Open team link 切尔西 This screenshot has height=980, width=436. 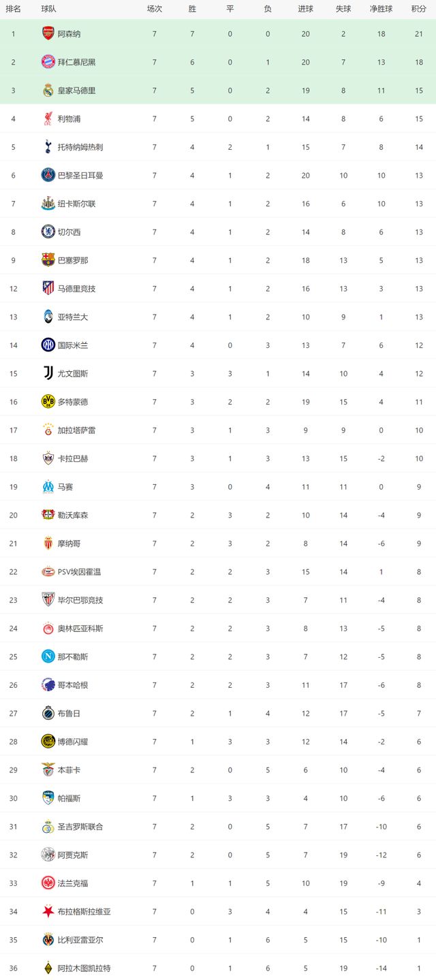coord(69,232)
